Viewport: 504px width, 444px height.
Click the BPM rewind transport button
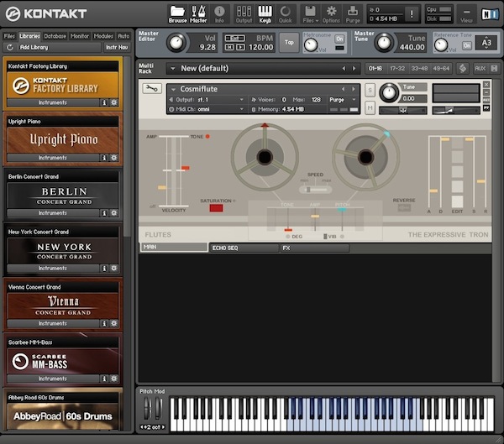coord(228,47)
